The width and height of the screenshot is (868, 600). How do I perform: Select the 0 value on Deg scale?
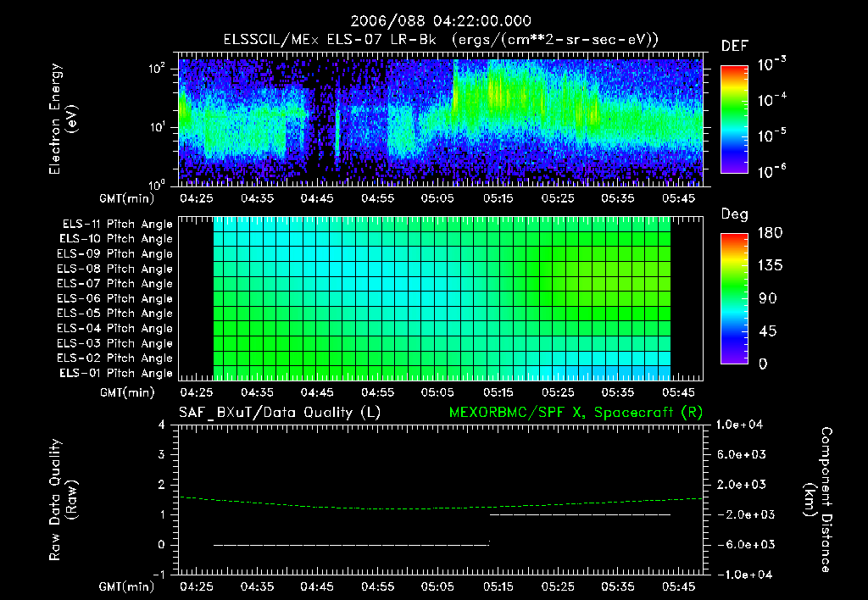pyautogui.click(x=763, y=364)
